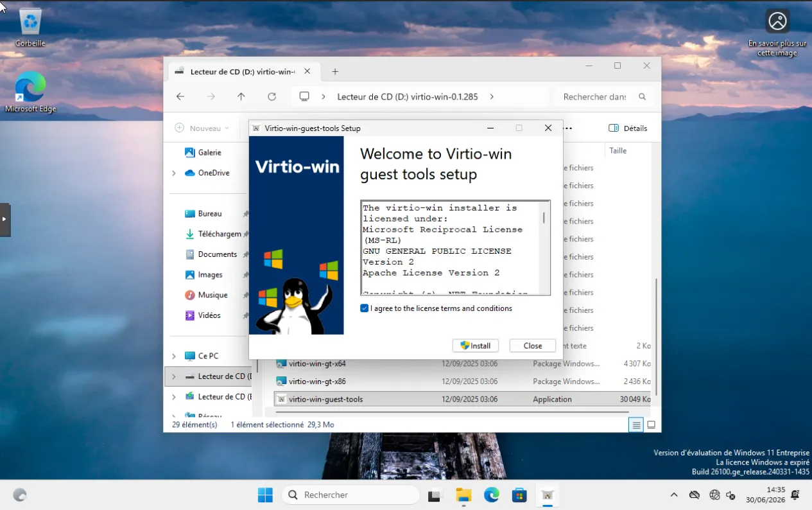Go back in File Explorer

[x=180, y=96]
